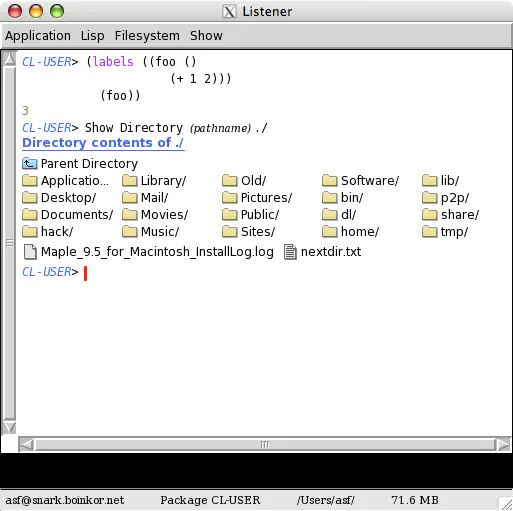The image size is (513, 511).
Task: Click the window resize grip corner
Action: tap(505, 503)
